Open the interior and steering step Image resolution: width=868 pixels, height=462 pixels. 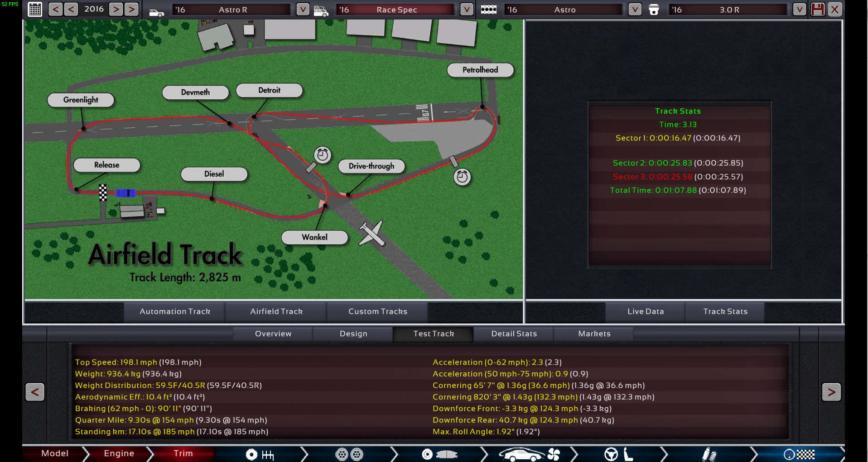coord(618,454)
